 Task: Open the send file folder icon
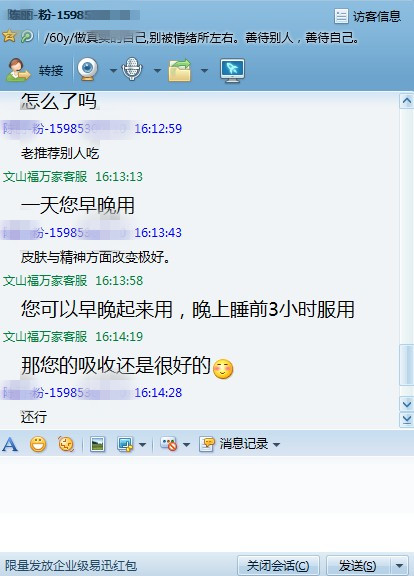pyautogui.click(x=180, y=70)
